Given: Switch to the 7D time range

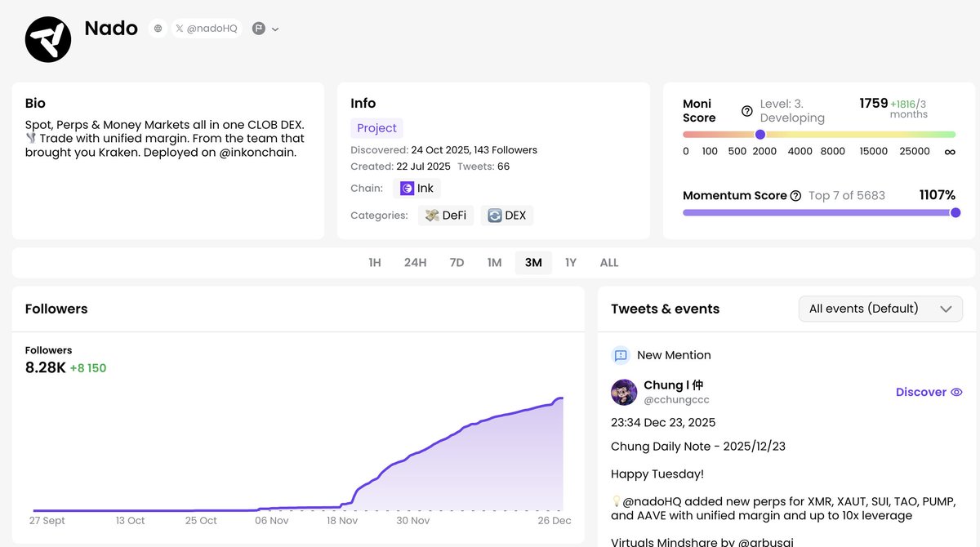Looking at the screenshot, I should [457, 263].
